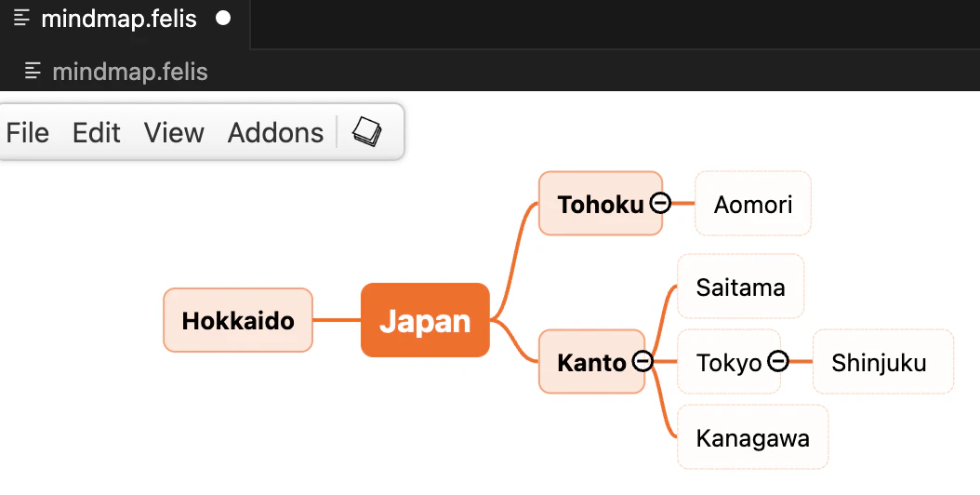Click the stacked sheets icon in toolbar

367,132
